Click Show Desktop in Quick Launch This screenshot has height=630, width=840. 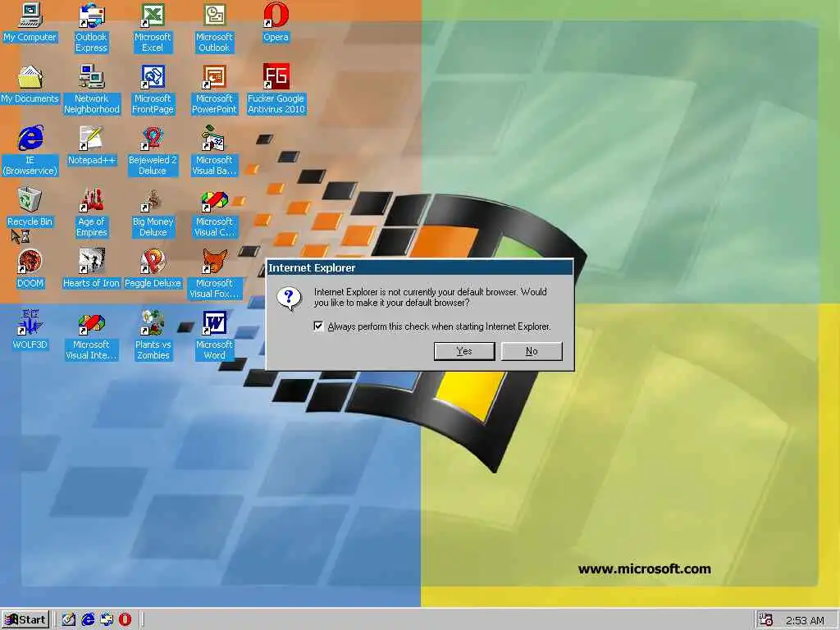point(69,620)
